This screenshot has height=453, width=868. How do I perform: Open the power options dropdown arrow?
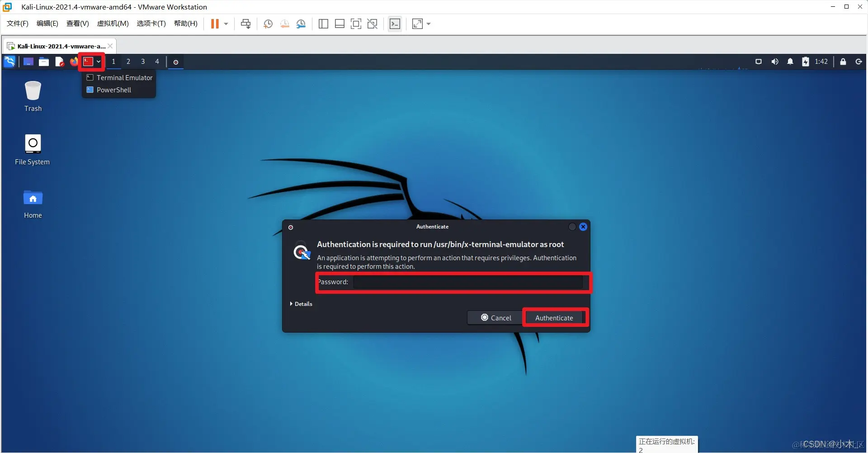pos(226,24)
